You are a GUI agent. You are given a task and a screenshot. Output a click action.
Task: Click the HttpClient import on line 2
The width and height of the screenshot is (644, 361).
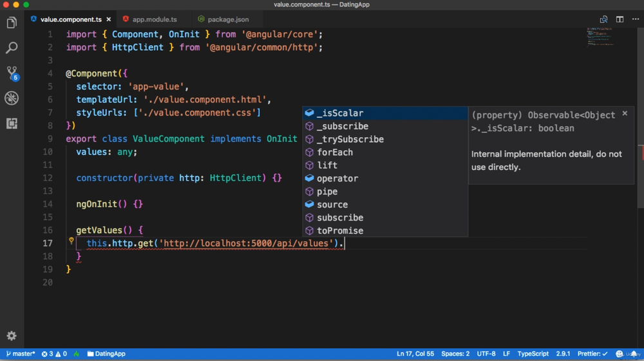(x=138, y=47)
